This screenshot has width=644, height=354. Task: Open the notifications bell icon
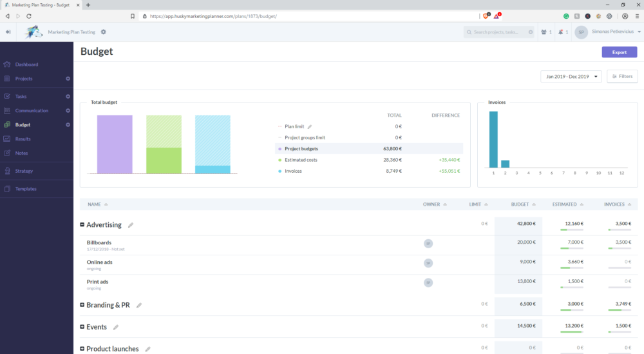(x=561, y=32)
